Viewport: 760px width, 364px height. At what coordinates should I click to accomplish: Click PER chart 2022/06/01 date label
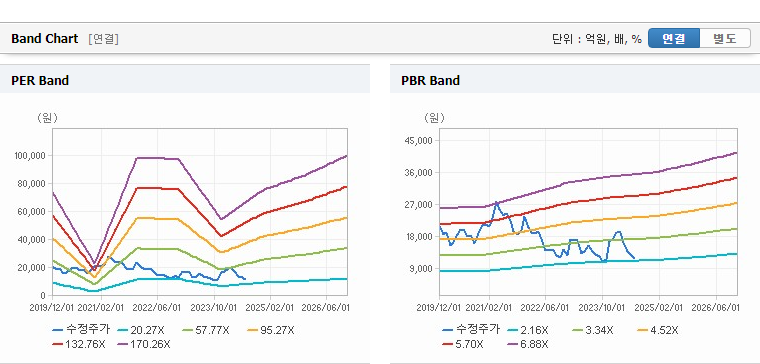pyautogui.click(x=157, y=308)
